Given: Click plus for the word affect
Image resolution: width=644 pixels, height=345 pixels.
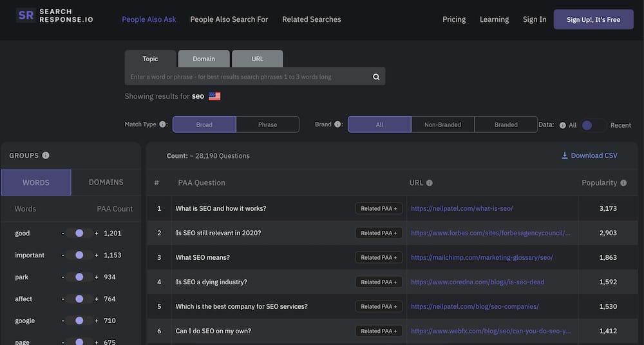Looking at the screenshot, I should pos(97,299).
